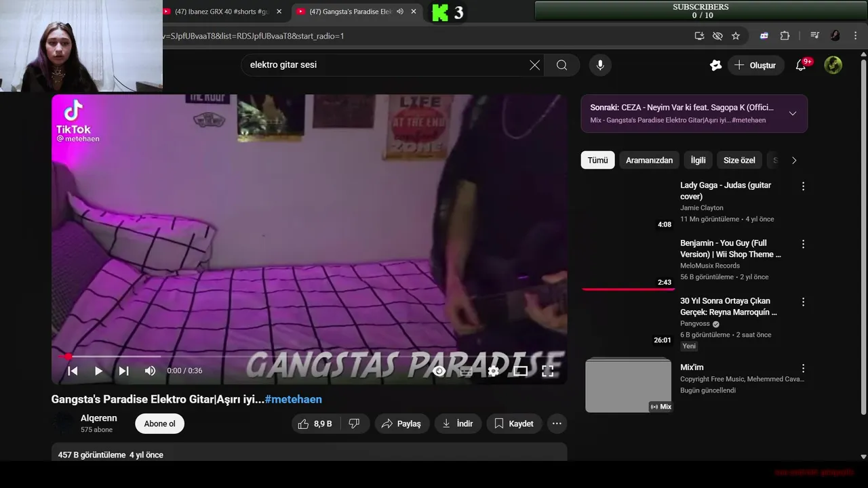The image size is (868, 488).
Task: Open Chrome three-dot menu
Action: (856, 36)
